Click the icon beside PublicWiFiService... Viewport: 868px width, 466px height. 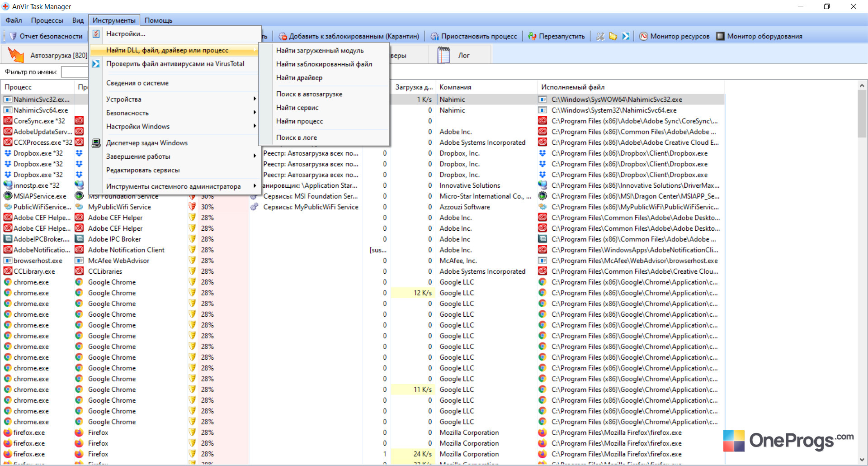pos(8,207)
